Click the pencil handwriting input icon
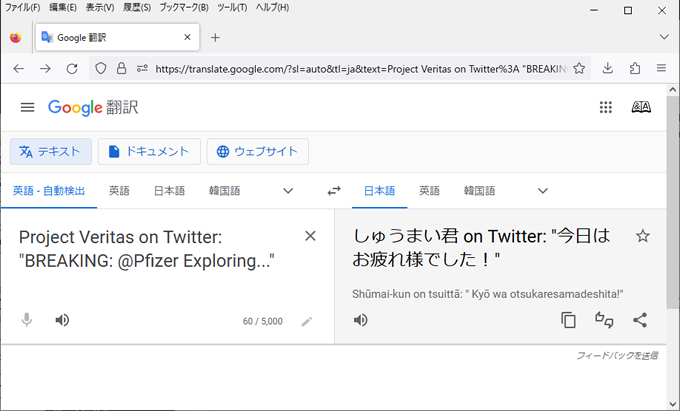Image resolution: width=680 pixels, height=411 pixels. click(307, 321)
